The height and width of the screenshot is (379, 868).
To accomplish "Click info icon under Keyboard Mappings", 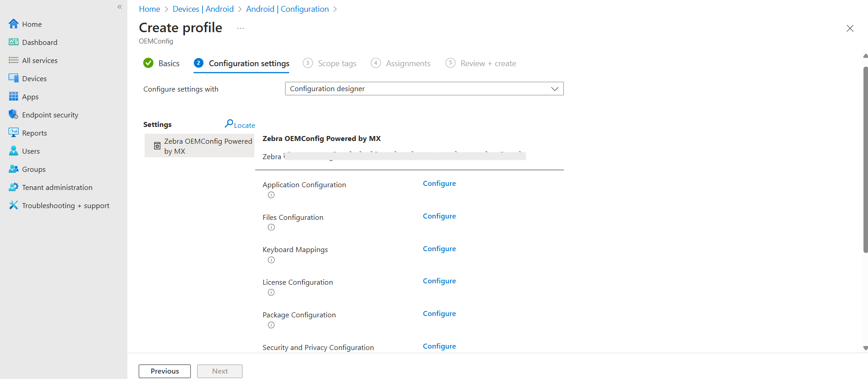I will click(271, 260).
